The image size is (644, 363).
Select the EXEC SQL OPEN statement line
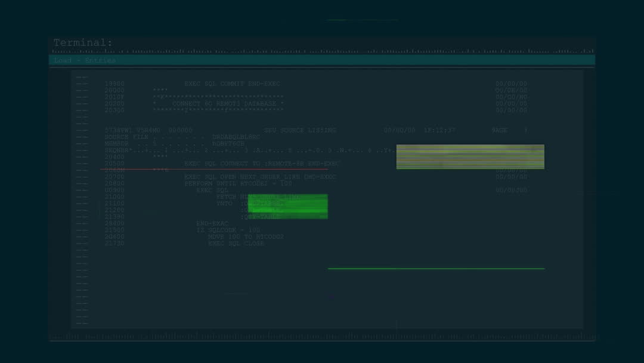(x=260, y=177)
